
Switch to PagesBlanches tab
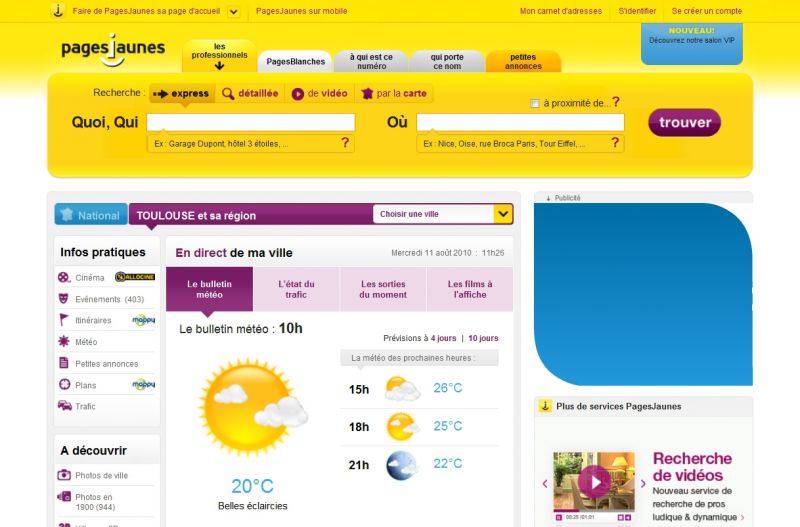coord(295,62)
